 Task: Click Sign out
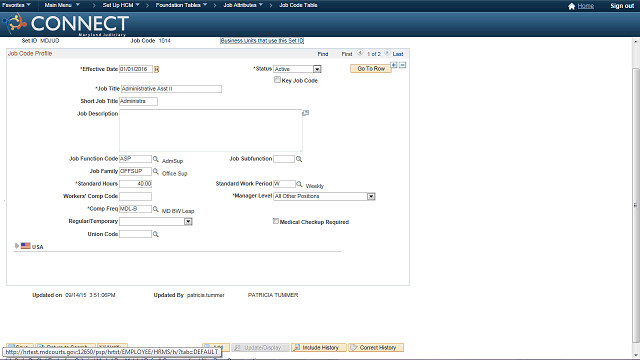(622, 6)
